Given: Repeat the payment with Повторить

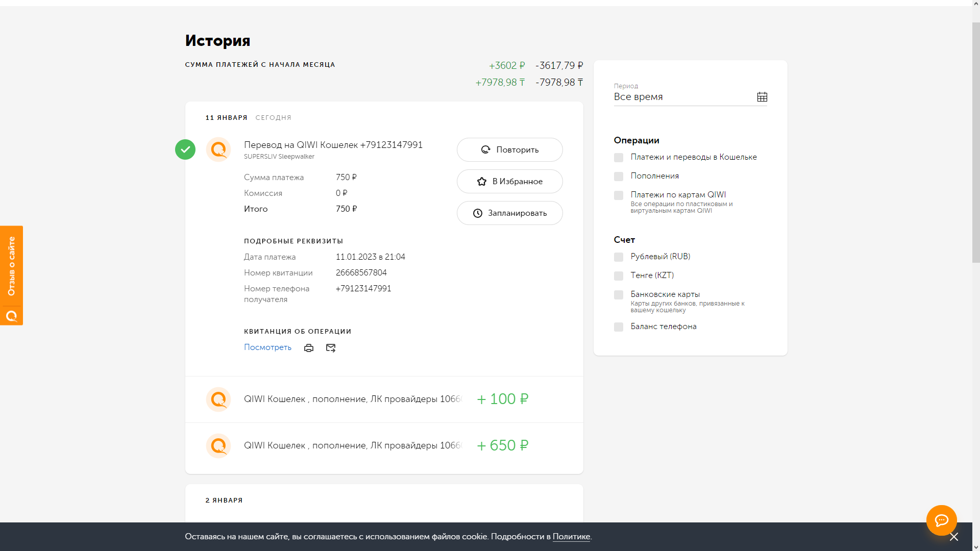Looking at the screenshot, I should click(x=510, y=150).
